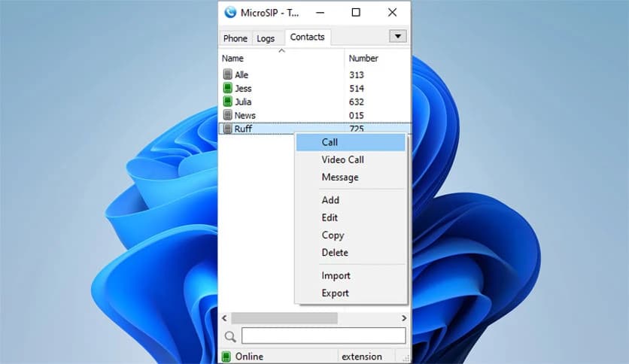629x364 pixels.
Task: Focus the contact search input field
Action: 324,335
